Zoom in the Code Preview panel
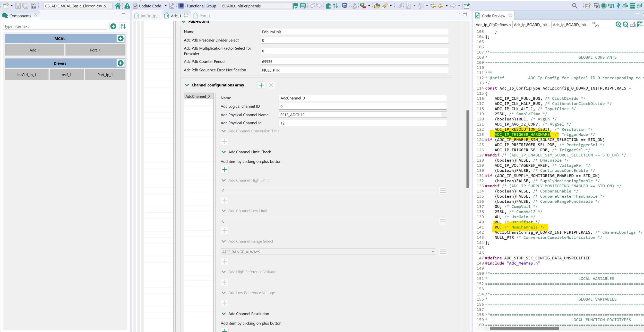 coord(618,24)
